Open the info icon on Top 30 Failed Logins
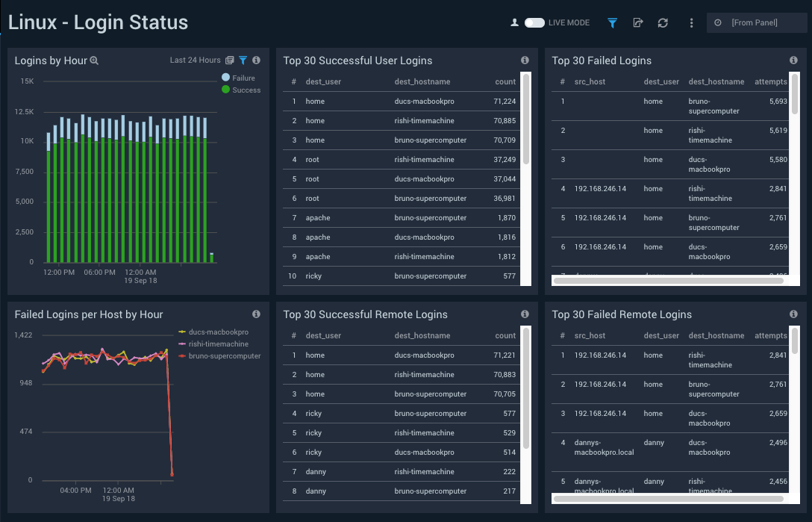The image size is (812, 522). (793, 60)
